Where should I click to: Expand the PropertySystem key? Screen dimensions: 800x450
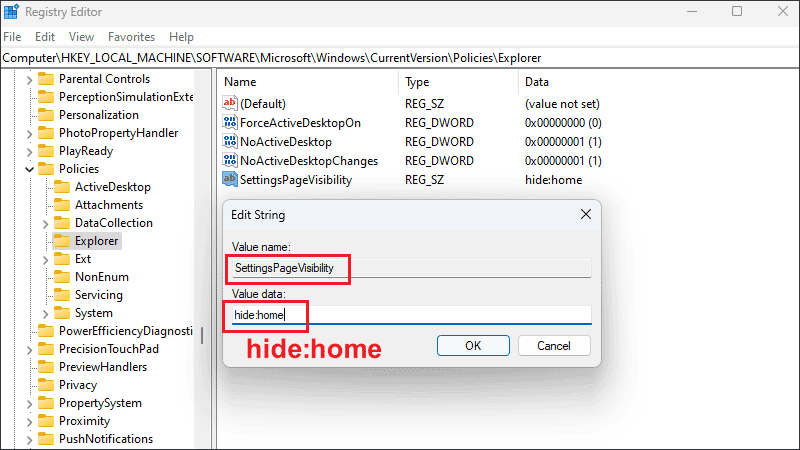pos(29,404)
